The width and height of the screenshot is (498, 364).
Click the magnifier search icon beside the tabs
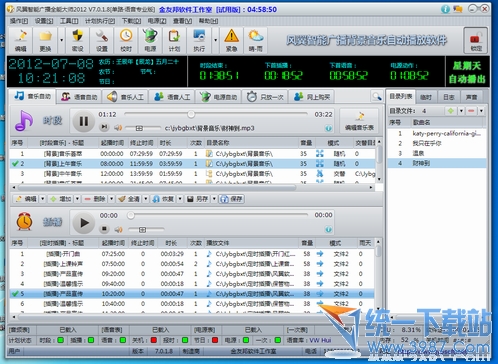point(377,97)
